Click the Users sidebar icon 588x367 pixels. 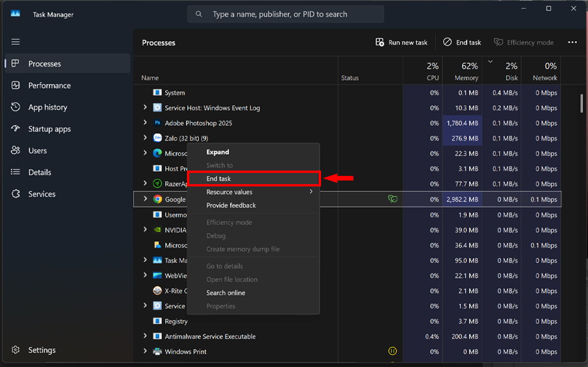(x=16, y=151)
